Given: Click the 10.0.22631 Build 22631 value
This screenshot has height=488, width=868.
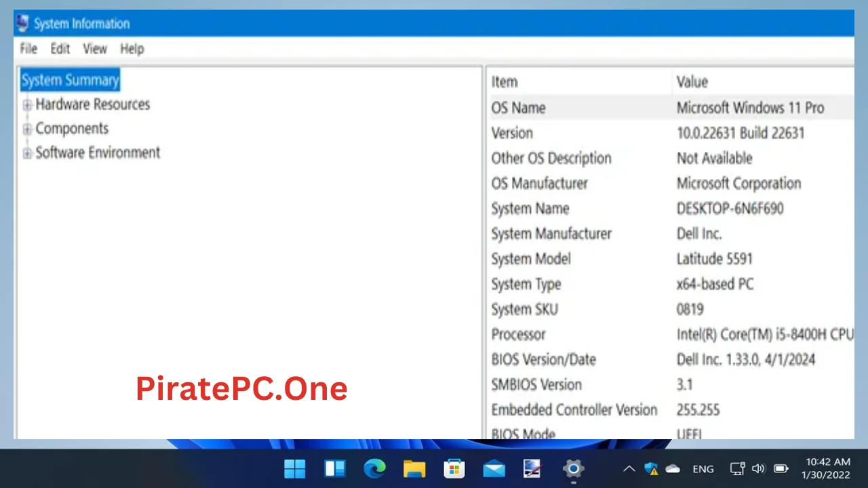Looking at the screenshot, I should click(741, 133).
